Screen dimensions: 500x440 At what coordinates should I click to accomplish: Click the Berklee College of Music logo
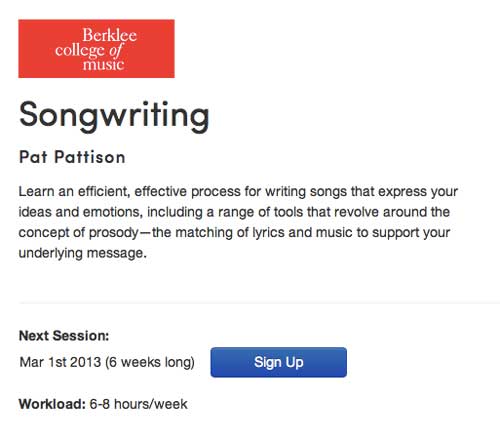coord(96,49)
